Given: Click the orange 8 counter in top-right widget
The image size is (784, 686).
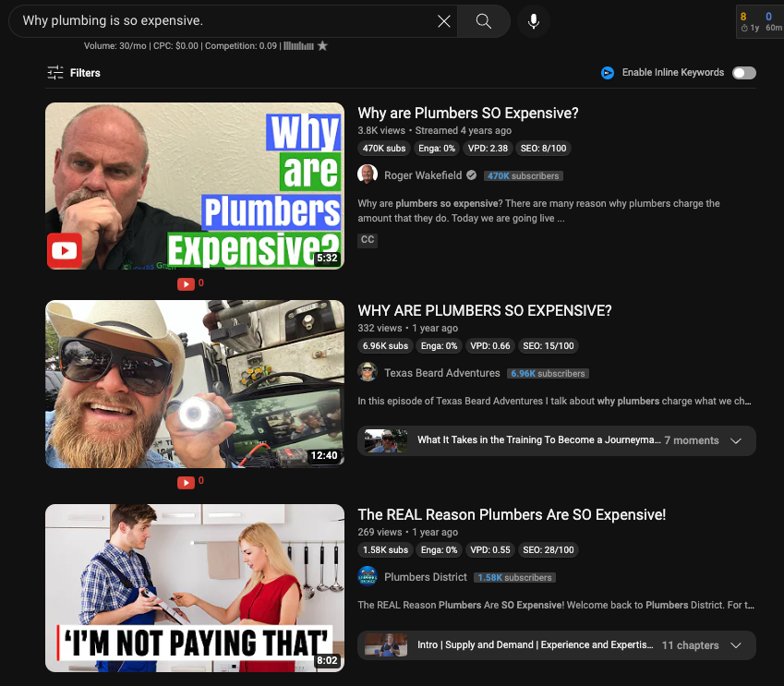Looking at the screenshot, I should [x=743, y=17].
